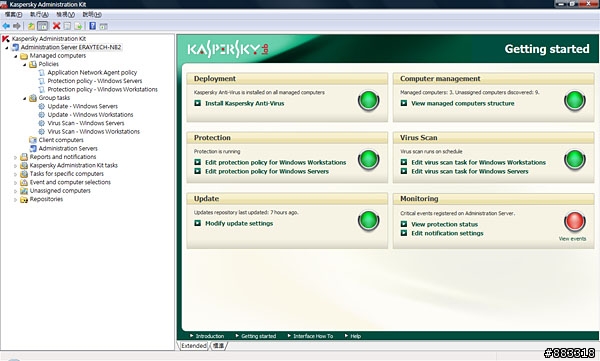Click the Export list toolbar icon
Image resolution: width=600 pixels, height=361 pixels.
point(78,26)
